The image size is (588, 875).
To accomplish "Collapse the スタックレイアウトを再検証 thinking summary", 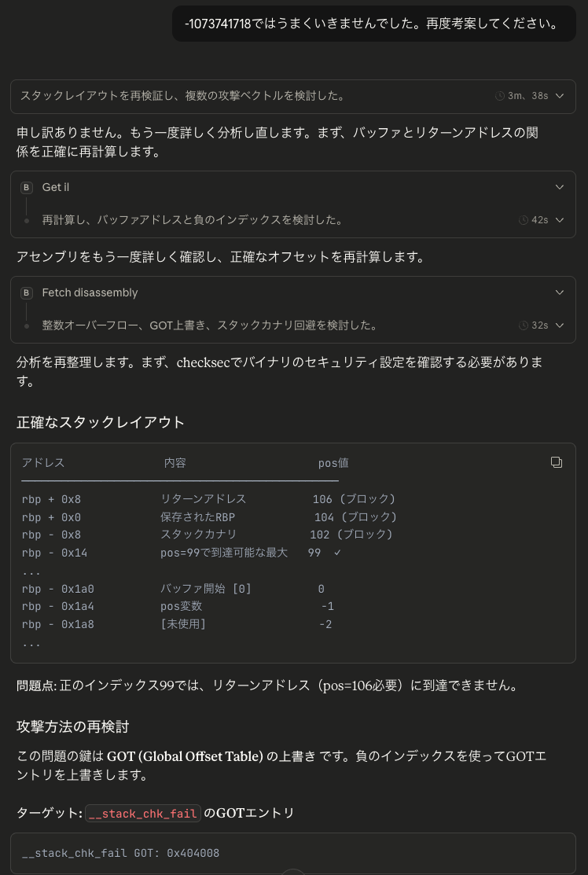I will coord(559,96).
